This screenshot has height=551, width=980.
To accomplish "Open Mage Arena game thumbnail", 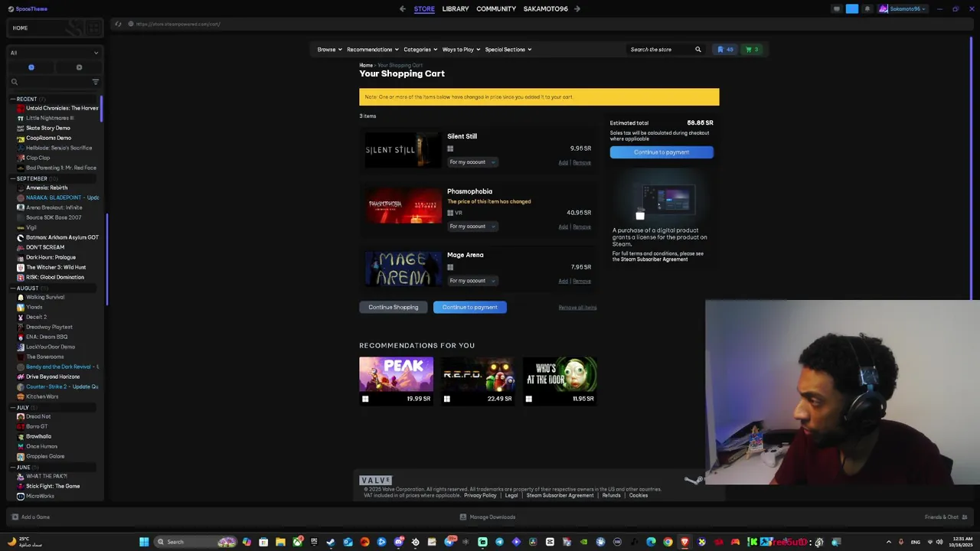I will point(403,269).
